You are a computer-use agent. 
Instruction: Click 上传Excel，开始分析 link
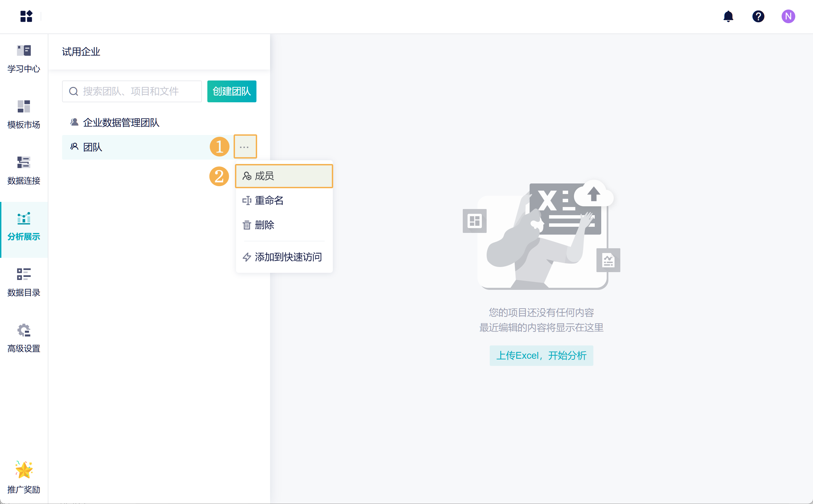pyautogui.click(x=541, y=356)
